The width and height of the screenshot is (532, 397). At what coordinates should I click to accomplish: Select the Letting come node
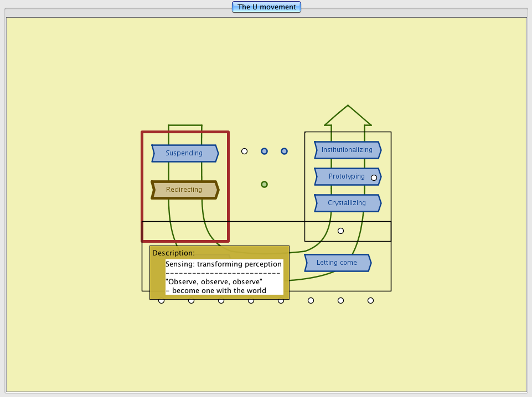tap(337, 263)
